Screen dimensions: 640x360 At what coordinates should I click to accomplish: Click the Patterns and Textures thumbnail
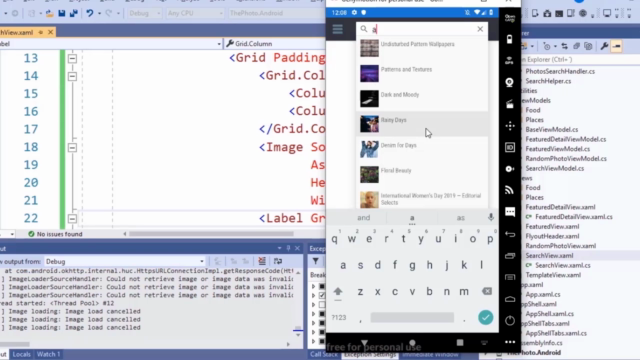(369, 73)
